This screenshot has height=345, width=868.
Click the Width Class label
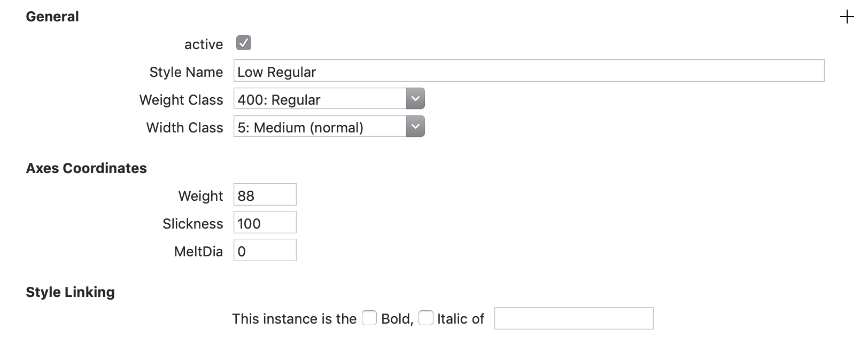[x=184, y=128]
